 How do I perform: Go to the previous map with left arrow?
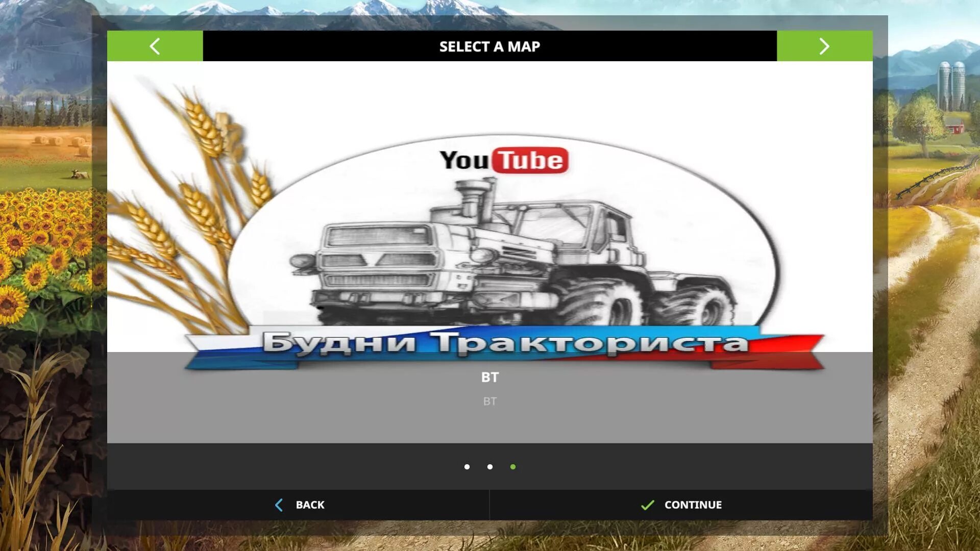click(x=155, y=46)
